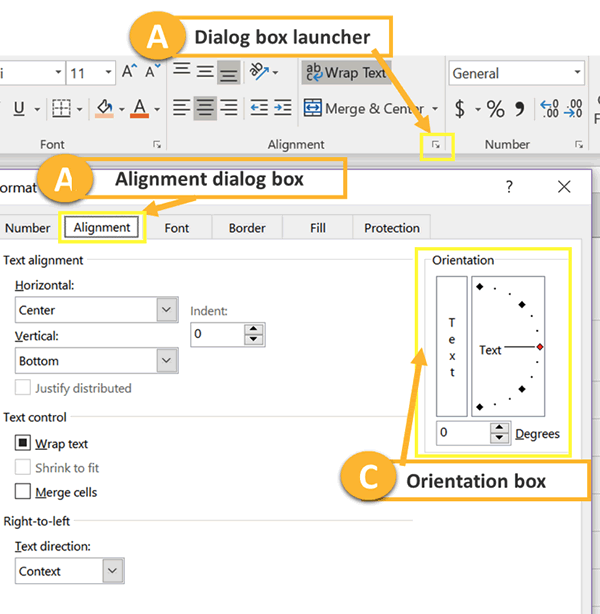Apply Bottom Align to cell text
This screenshot has width=600, height=614.
click(x=229, y=72)
